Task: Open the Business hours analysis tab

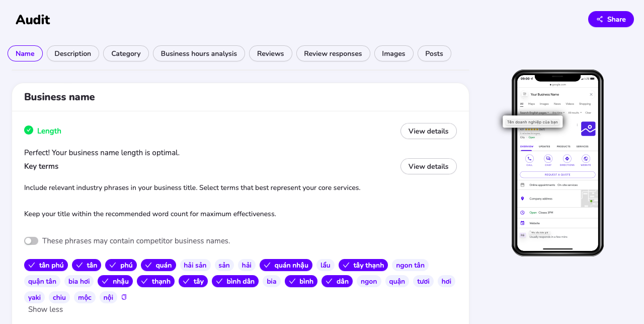Action: 199,53
